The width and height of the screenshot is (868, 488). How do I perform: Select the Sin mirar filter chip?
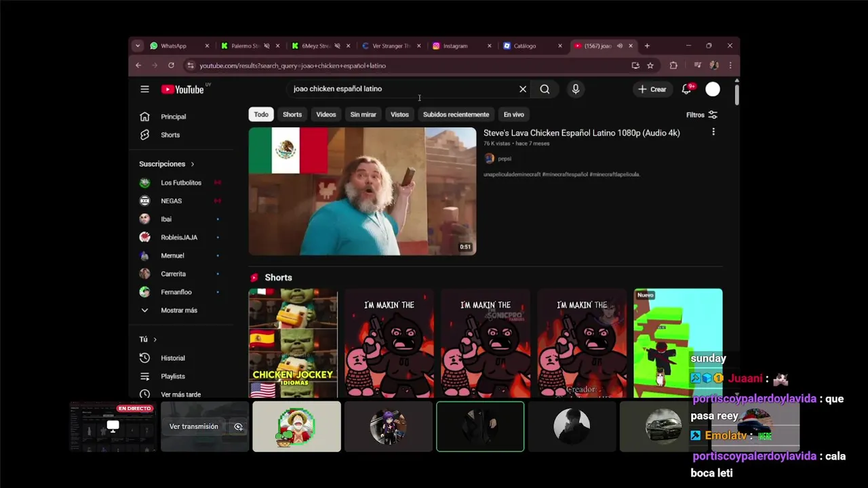click(x=363, y=115)
